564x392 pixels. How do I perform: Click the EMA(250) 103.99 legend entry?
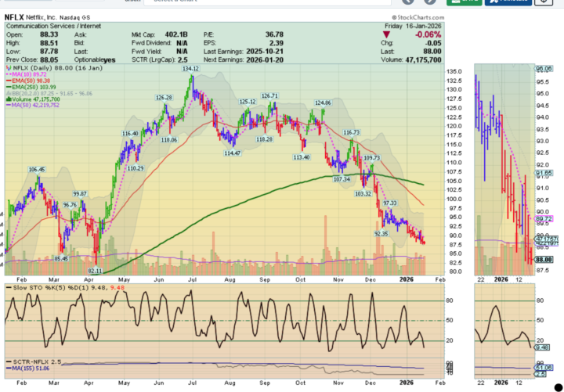31,88
